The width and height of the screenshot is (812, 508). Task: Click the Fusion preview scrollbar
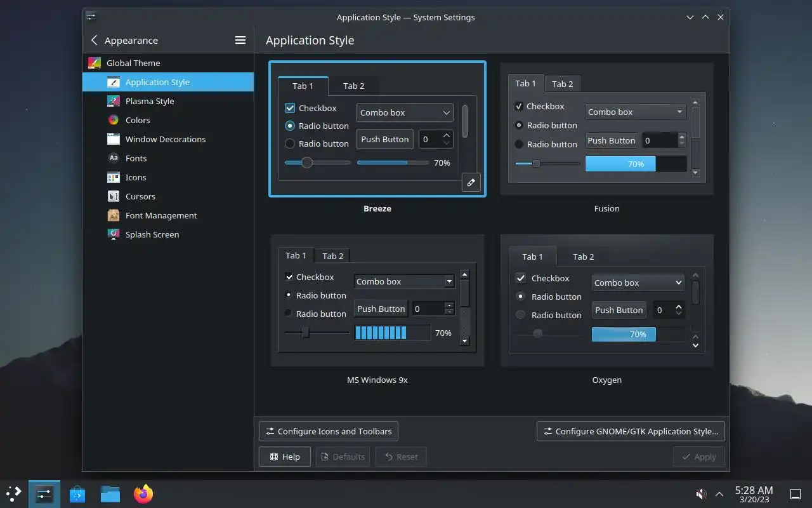(x=695, y=137)
